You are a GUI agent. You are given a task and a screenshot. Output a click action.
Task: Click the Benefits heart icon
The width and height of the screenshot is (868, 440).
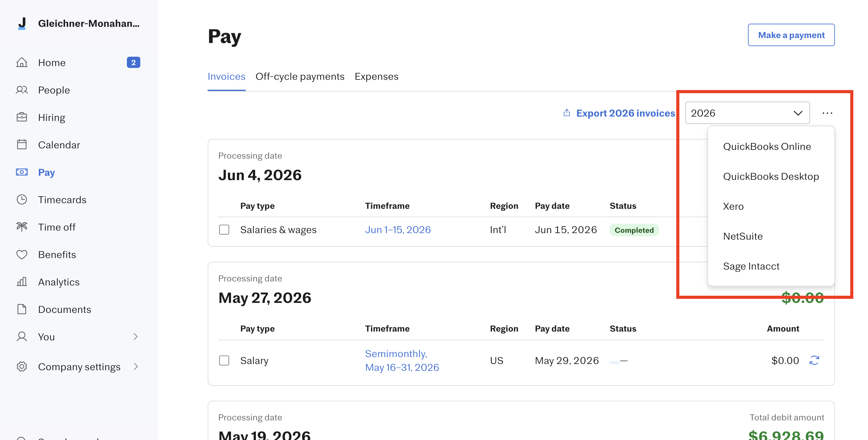[x=22, y=255]
